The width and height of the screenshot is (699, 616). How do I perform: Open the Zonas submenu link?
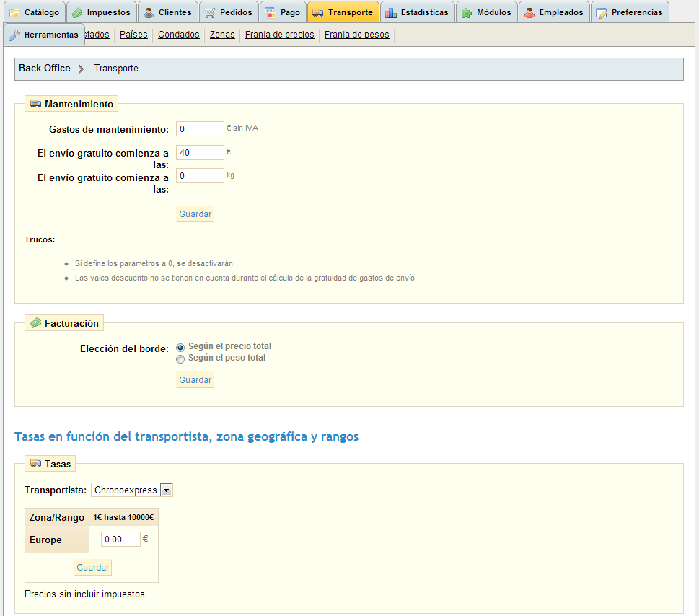tap(222, 35)
